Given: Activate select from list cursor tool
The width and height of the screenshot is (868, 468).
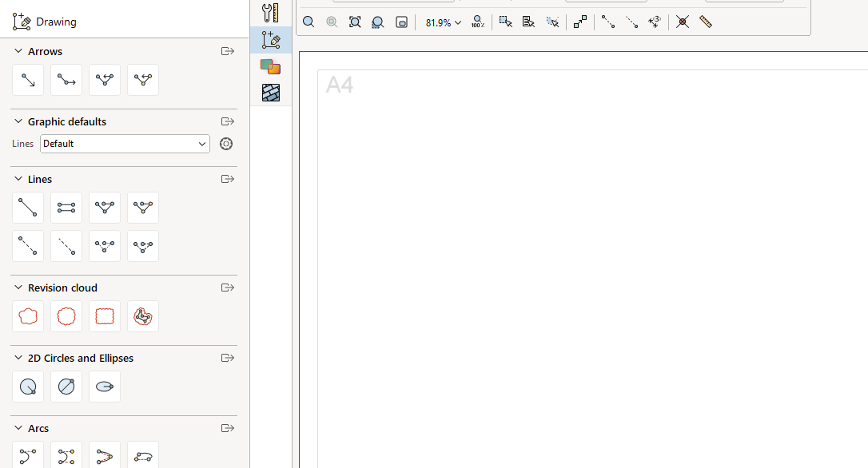Looking at the screenshot, I should coord(528,22).
